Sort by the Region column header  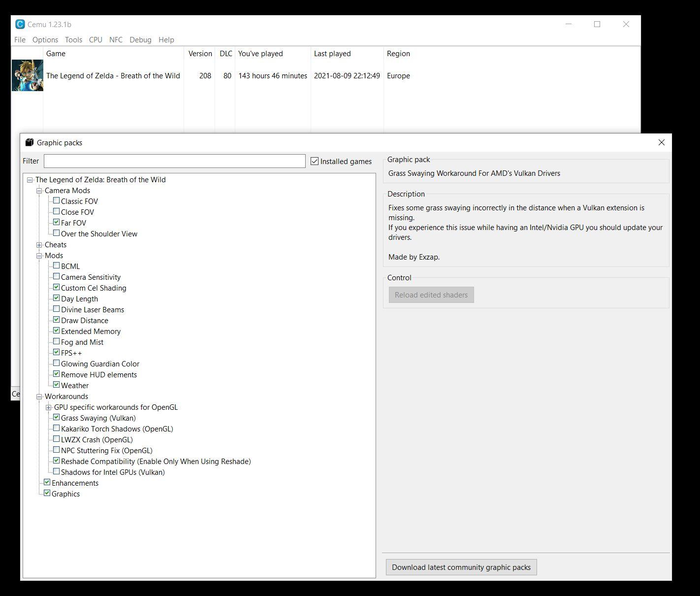398,54
